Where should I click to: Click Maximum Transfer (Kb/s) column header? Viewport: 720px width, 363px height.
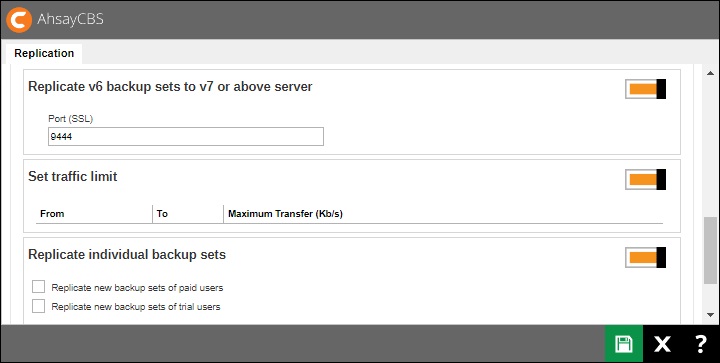(285, 213)
